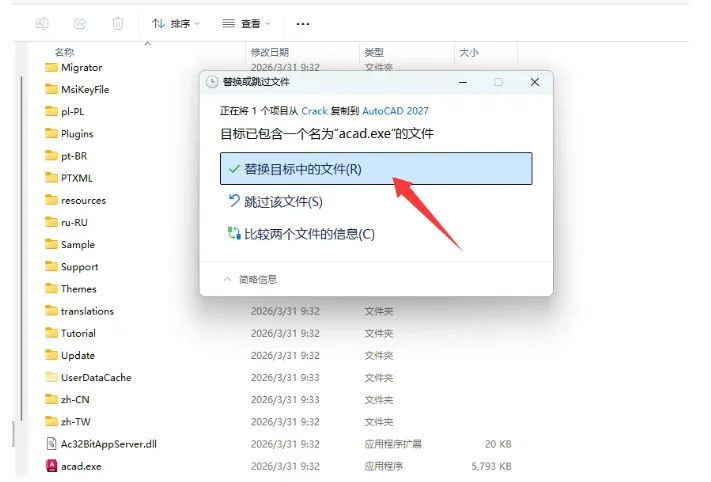The height and width of the screenshot is (482, 711).
Task: Select the Plugins folder icon
Action: (51, 134)
